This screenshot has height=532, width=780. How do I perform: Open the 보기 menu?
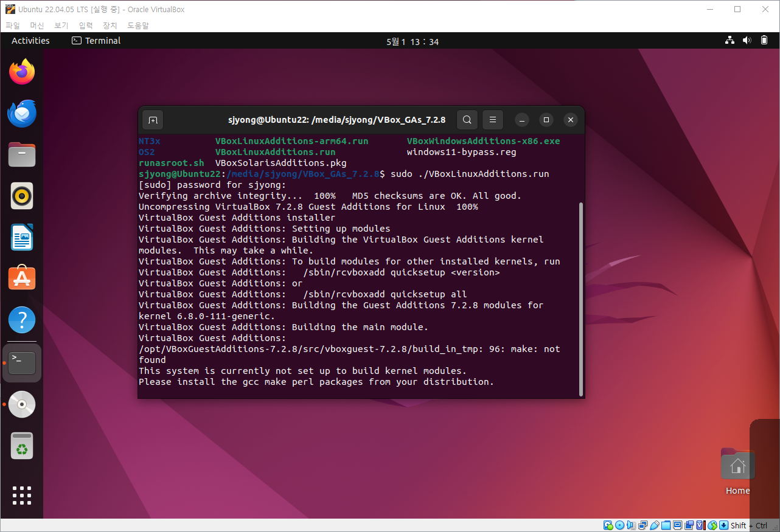click(x=61, y=26)
